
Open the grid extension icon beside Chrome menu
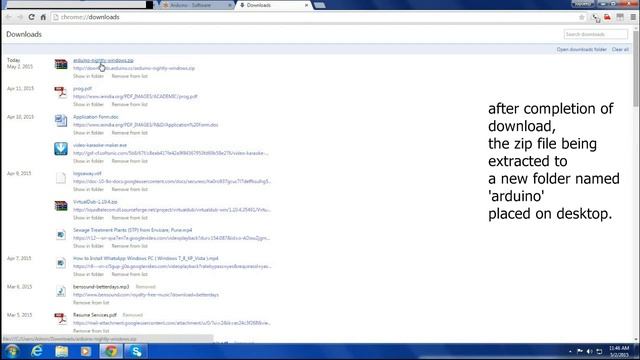[620, 17]
